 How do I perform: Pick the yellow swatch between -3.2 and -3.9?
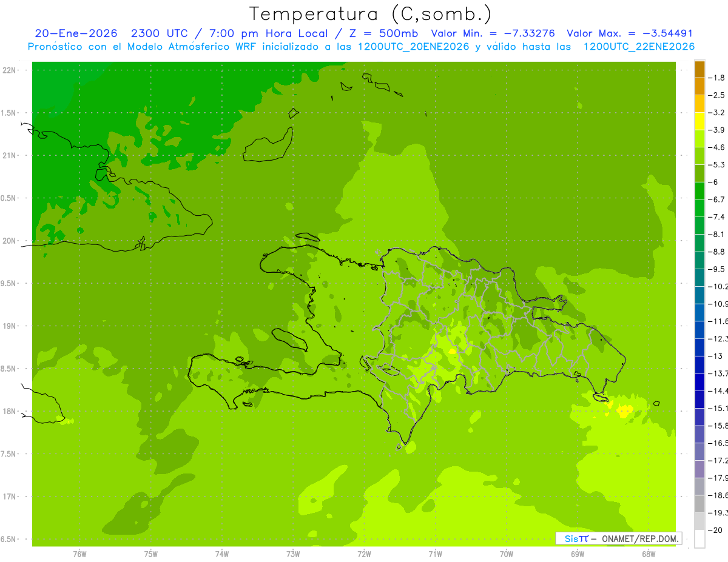point(699,121)
